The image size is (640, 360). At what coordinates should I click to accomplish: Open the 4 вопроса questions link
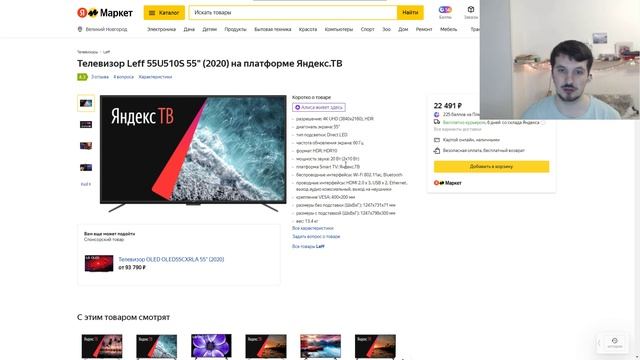click(x=123, y=77)
